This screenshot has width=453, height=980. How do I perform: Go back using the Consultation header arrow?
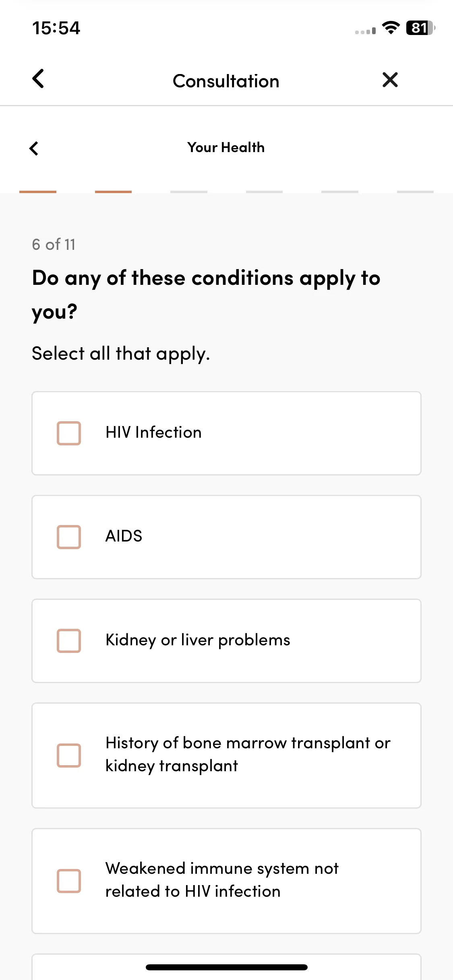pyautogui.click(x=38, y=79)
